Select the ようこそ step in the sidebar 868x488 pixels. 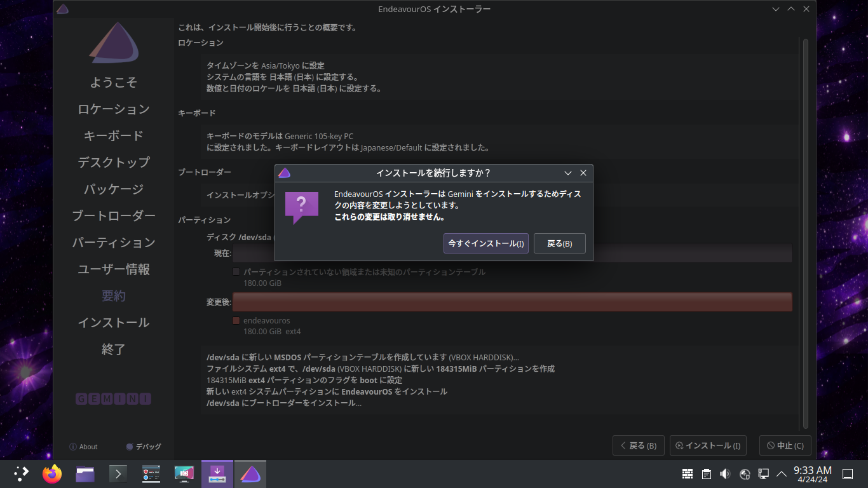click(x=114, y=83)
